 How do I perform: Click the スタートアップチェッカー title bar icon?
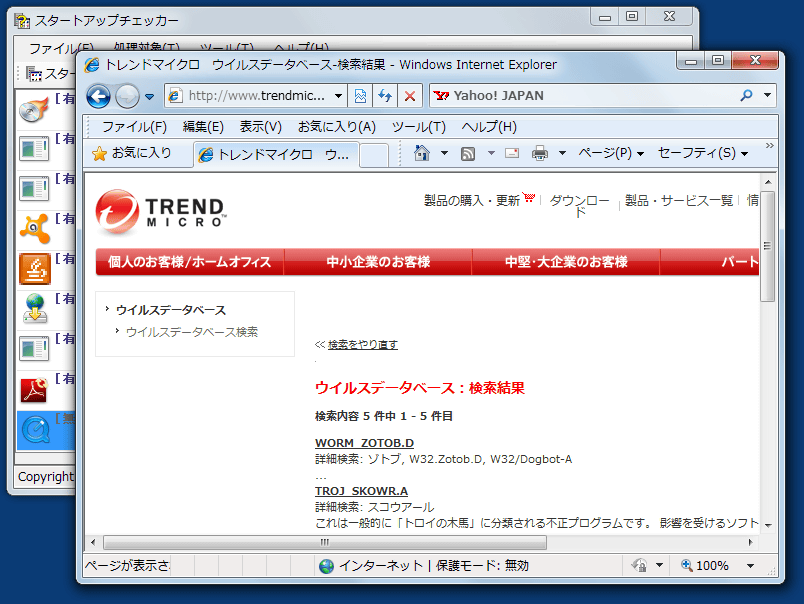23,21
